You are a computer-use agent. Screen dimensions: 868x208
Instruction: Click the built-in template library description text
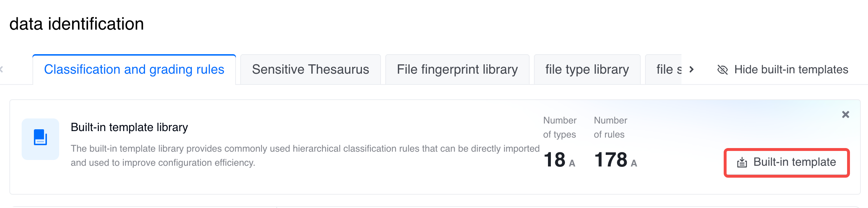[305, 156]
